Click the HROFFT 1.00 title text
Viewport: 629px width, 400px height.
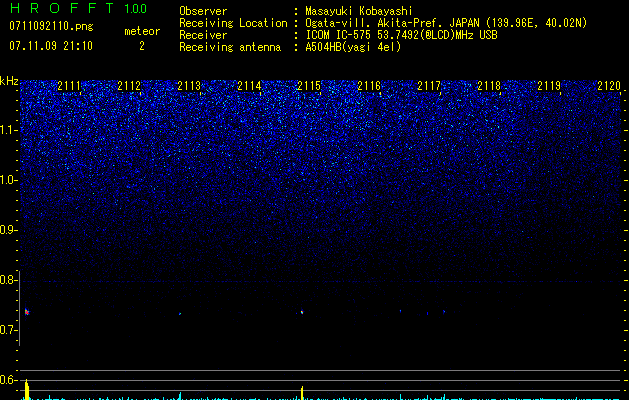[x=79, y=8]
